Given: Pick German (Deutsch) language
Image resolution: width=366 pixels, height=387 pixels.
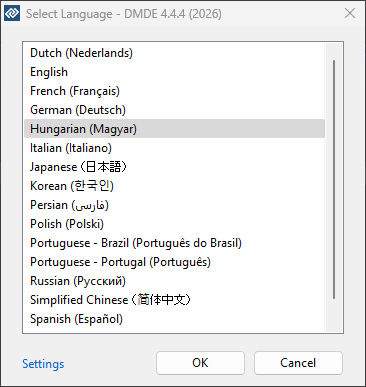Looking at the screenshot, I should (x=174, y=110).
